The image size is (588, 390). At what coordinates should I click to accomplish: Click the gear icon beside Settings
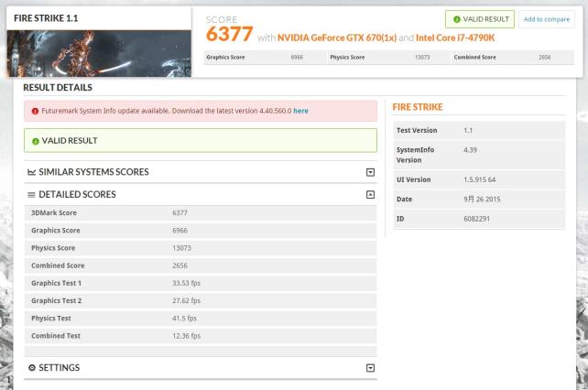32,367
